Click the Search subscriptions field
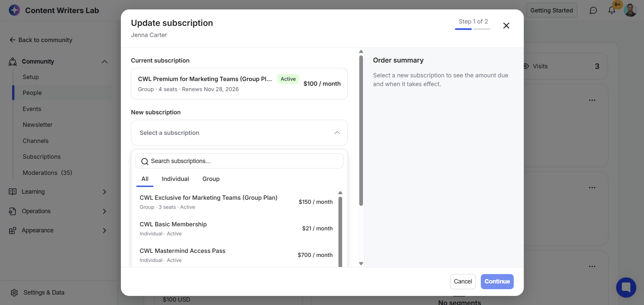Image resolution: width=644 pixels, height=305 pixels. pyautogui.click(x=239, y=161)
